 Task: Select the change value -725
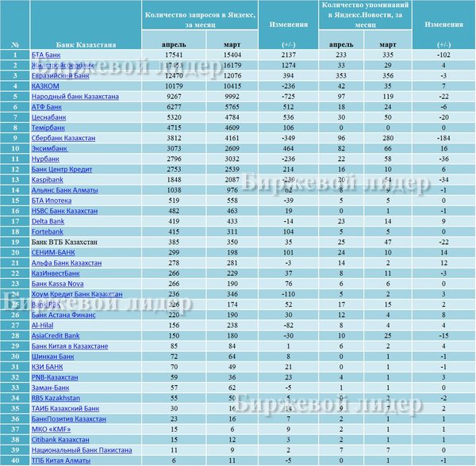[289, 97]
